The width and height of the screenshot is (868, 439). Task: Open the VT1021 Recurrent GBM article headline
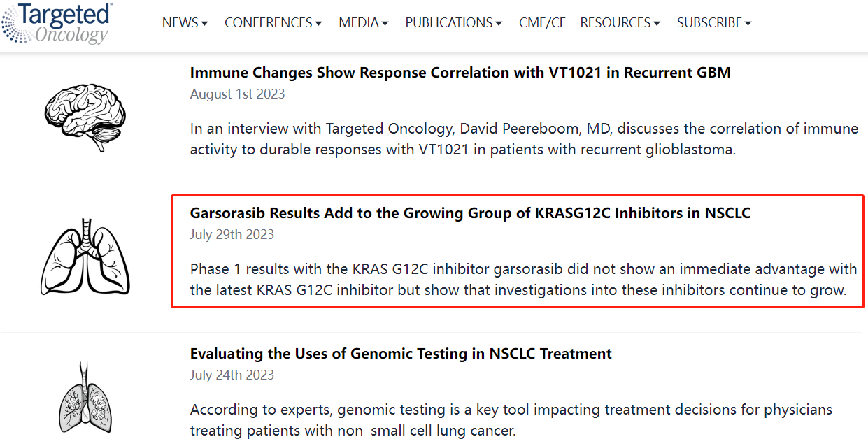(x=460, y=73)
